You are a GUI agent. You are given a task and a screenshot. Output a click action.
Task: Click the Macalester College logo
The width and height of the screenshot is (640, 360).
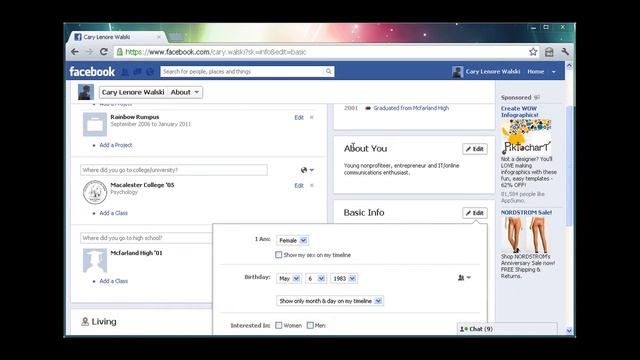coord(95,192)
